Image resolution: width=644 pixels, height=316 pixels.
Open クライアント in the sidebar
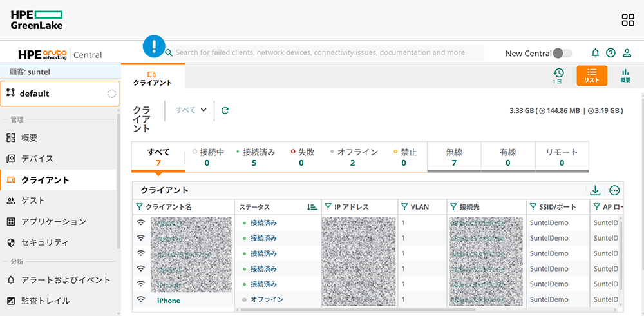[59, 180]
